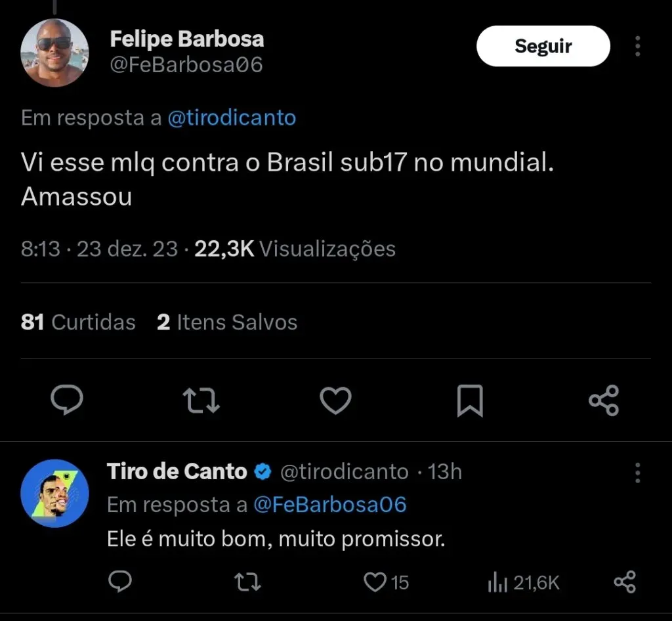Like Felipe Barbosa's main tweet
The height and width of the screenshot is (621, 672).
click(335, 400)
